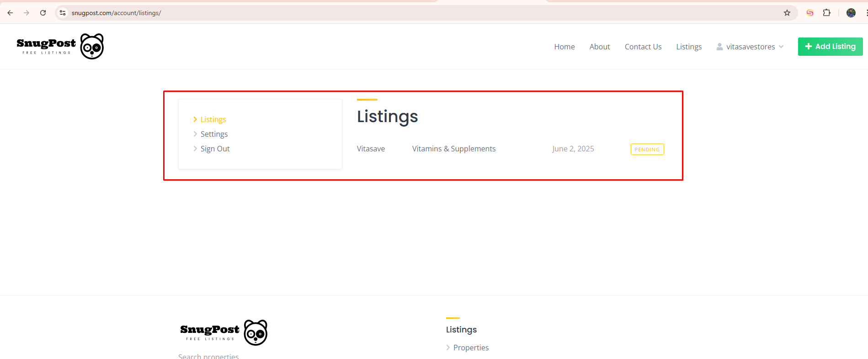Open Home in the navigation menu
This screenshot has width=868, height=359.
[564, 47]
